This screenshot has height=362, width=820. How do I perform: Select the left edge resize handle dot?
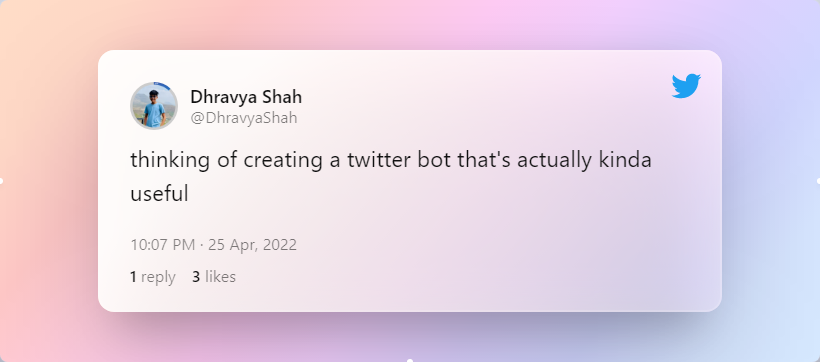coord(1,181)
